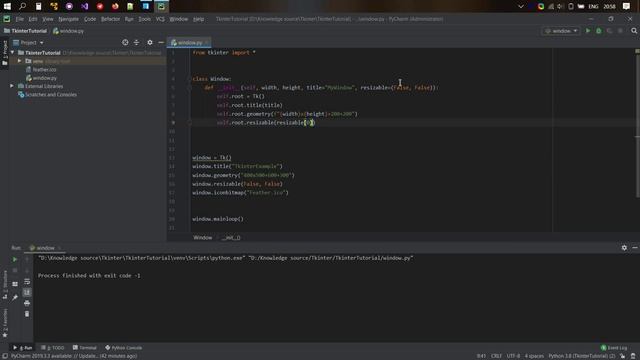Toggle the Structure side tool tab

[x=5, y=284]
